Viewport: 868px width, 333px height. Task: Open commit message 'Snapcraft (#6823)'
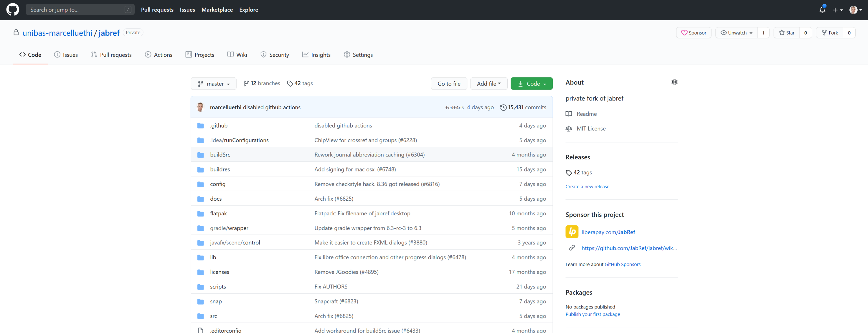336,301
